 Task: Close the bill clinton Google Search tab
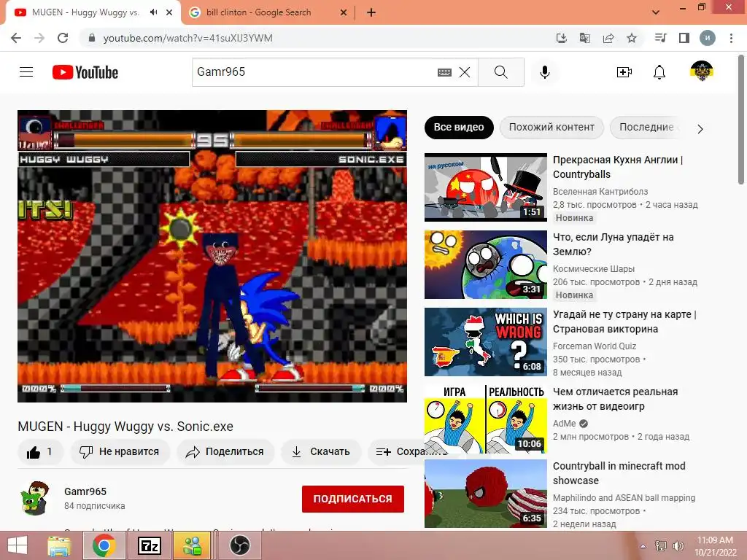point(344,12)
